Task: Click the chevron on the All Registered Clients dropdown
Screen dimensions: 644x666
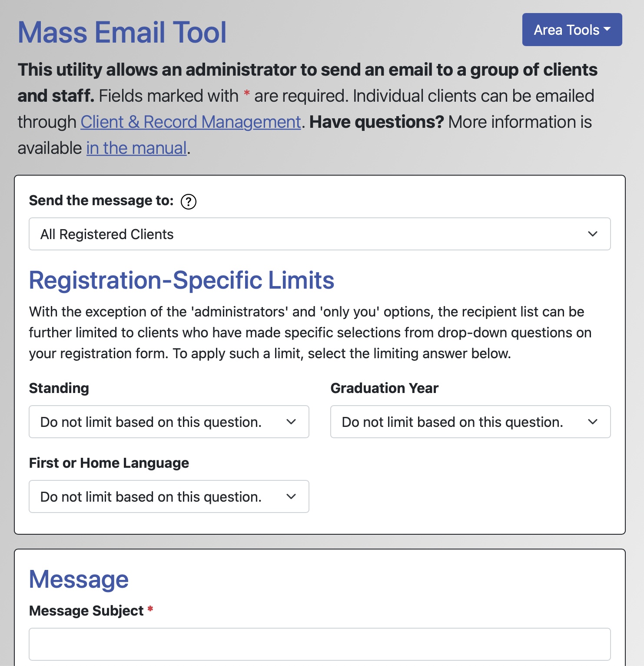Action: pos(593,234)
